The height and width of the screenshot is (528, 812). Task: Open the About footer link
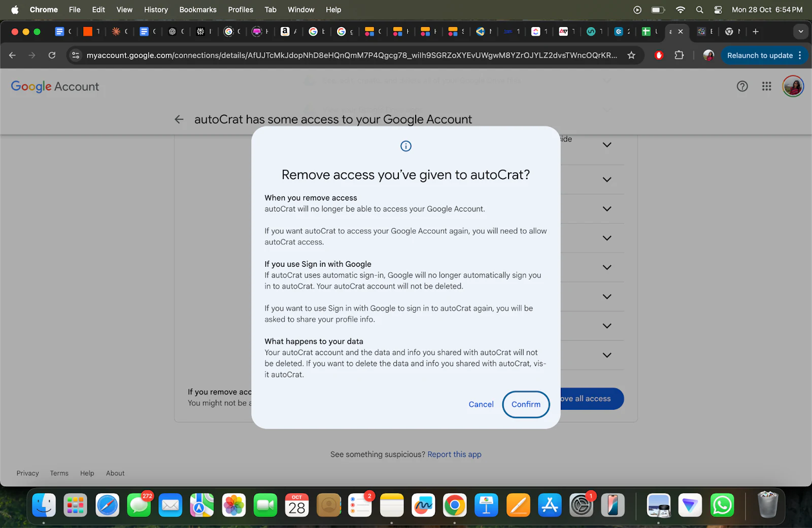tap(115, 473)
